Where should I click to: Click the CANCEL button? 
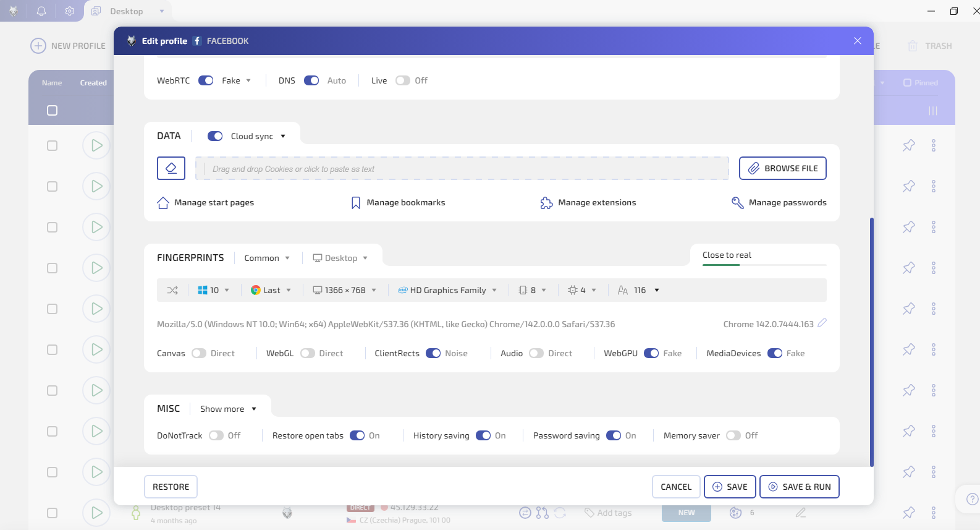click(676, 487)
